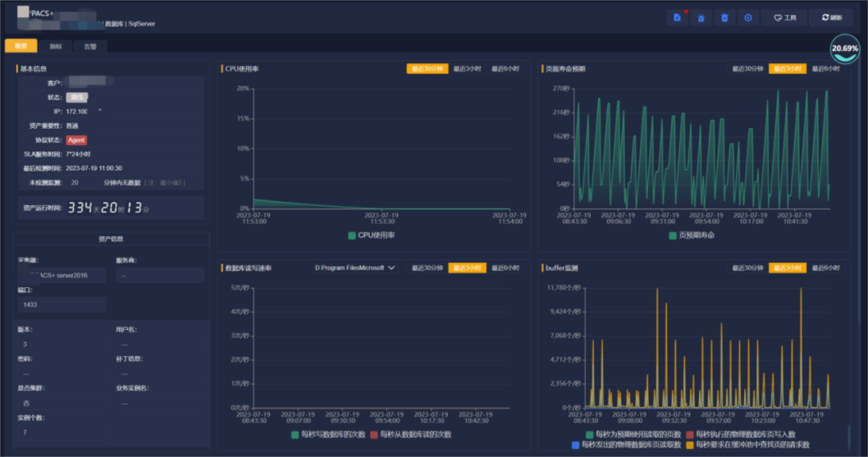Select 最近6小时 for CPU使用率 chart
Screen dimensions: 868x457
click(x=506, y=68)
